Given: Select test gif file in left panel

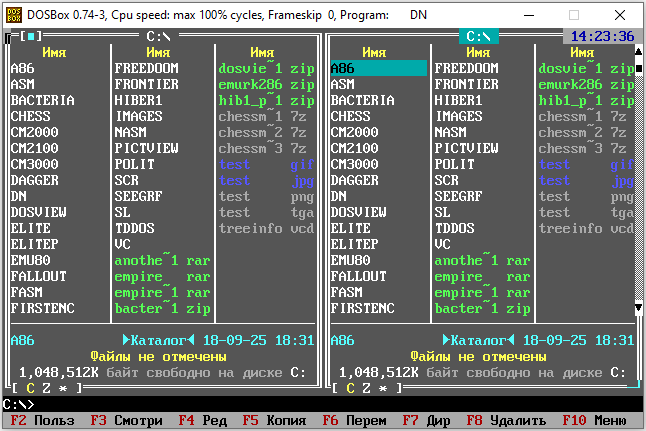Looking at the screenshot, I should pos(267,164).
